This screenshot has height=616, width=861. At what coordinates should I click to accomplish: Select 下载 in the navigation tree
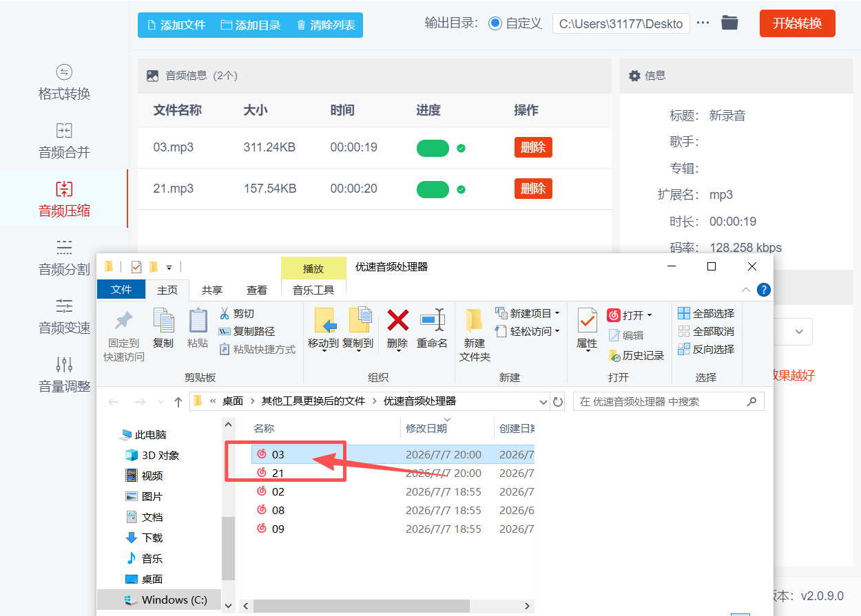coord(144,538)
